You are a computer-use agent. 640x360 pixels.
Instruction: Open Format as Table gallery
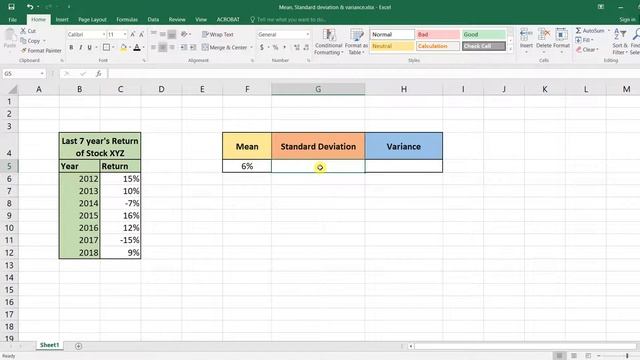(356, 42)
